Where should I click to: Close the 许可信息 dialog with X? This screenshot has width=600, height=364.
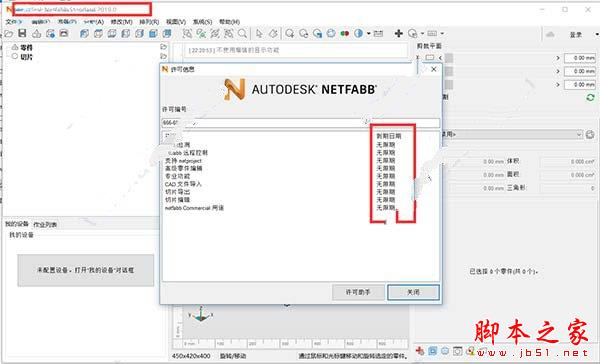coord(434,69)
